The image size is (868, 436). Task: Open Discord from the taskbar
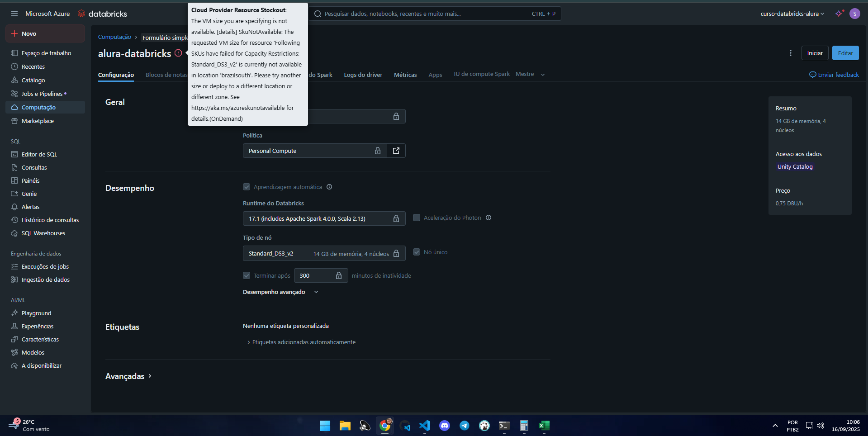tap(445, 426)
